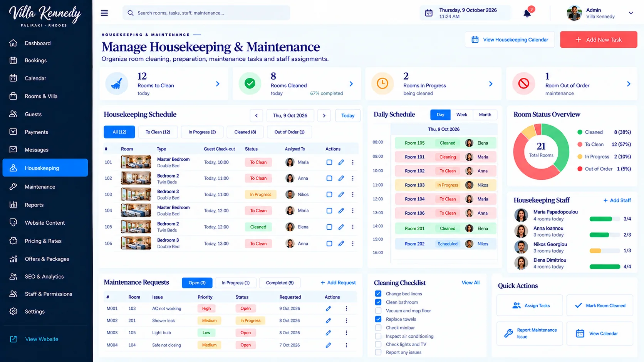
Task: Edit room 101 with pencil icon
Action: [x=341, y=162]
